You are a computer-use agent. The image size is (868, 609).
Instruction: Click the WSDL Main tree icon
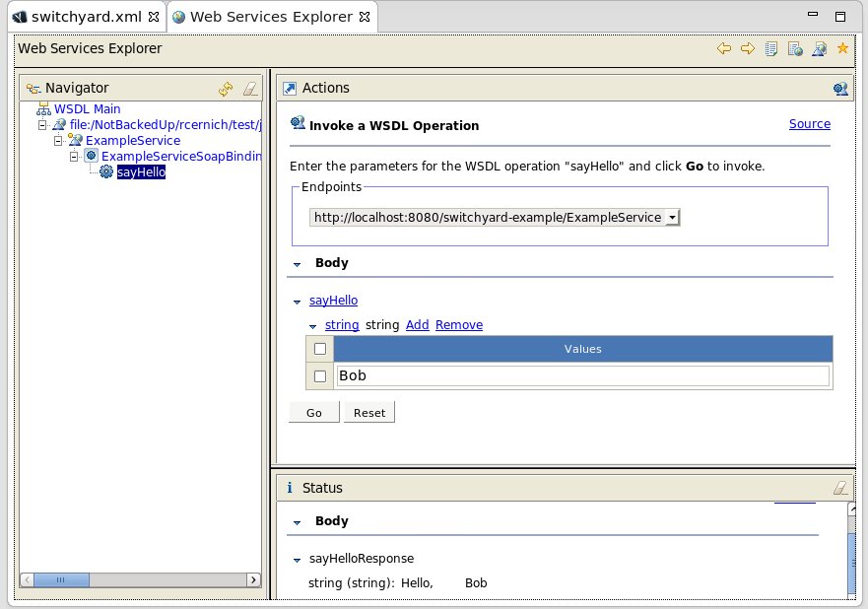coord(43,108)
